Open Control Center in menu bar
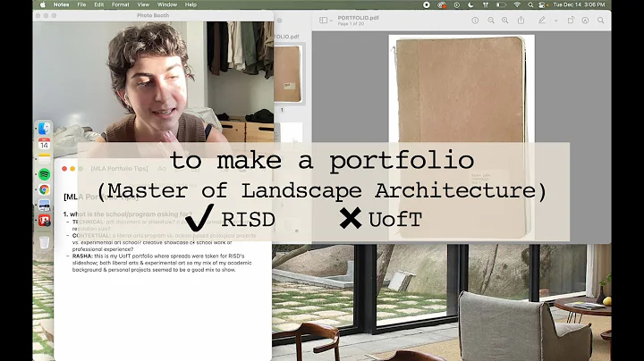 (542, 4)
